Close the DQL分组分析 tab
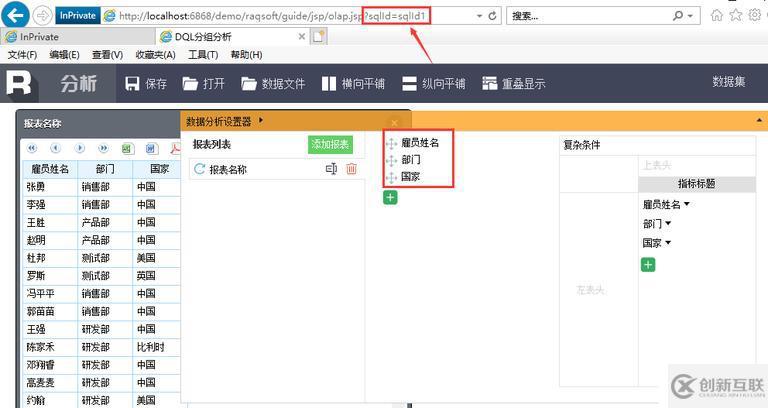Viewport: 768px width, 408px height. coord(302,36)
